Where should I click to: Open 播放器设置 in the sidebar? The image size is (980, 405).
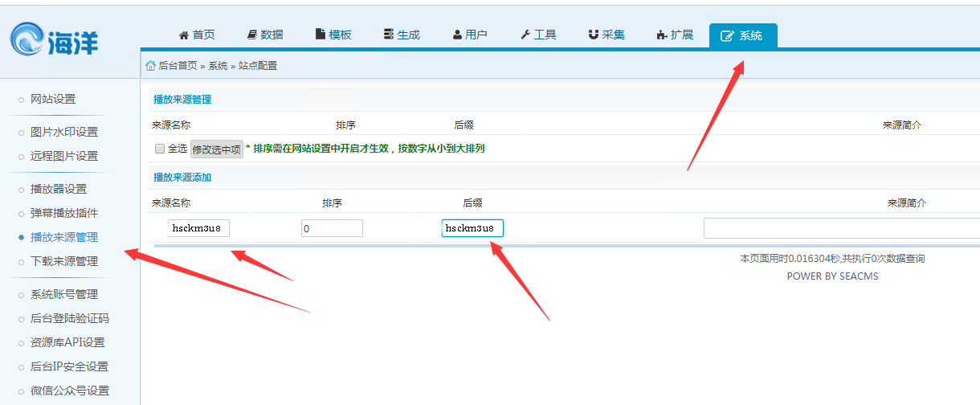pyautogui.click(x=59, y=189)
